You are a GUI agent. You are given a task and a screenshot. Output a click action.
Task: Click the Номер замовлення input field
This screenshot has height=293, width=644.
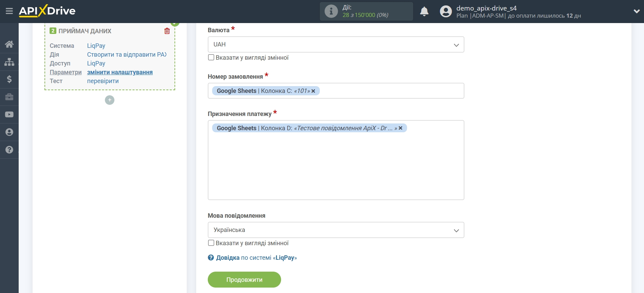(336, 91)
